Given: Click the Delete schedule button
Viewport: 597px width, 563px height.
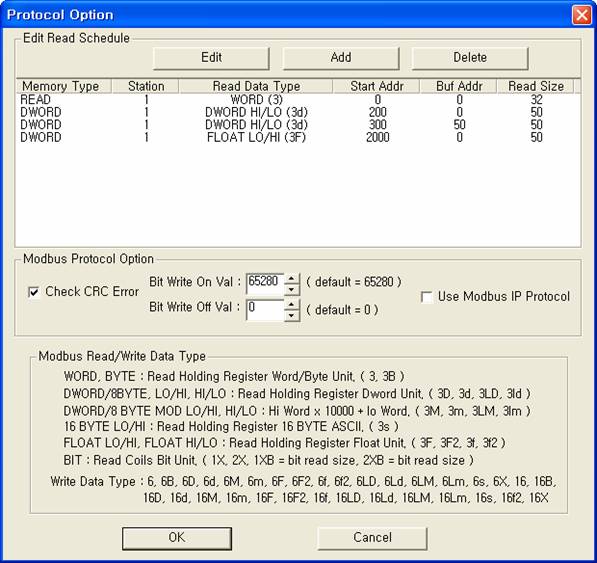Looking at the screenshot, I should [x=470, y=58].
